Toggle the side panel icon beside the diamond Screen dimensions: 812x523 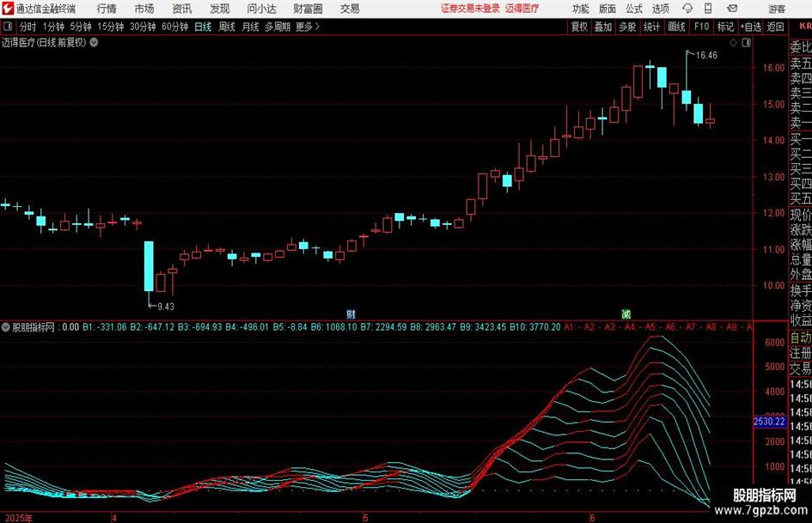click(x=746, y=43)
